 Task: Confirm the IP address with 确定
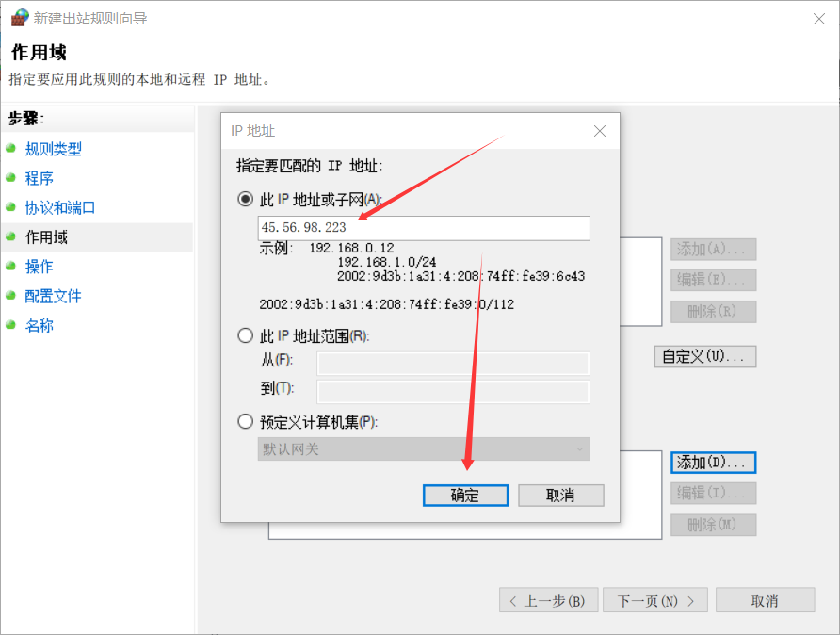click(465, 495)
